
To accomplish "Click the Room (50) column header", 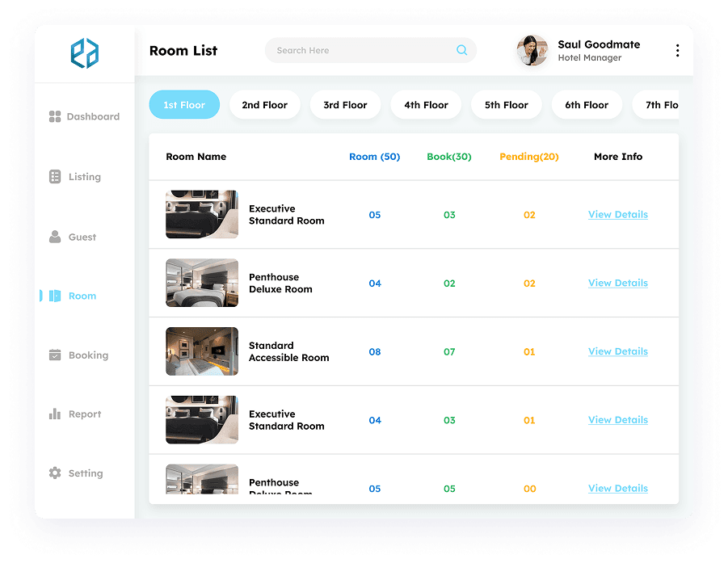I will tap(374, 156).
